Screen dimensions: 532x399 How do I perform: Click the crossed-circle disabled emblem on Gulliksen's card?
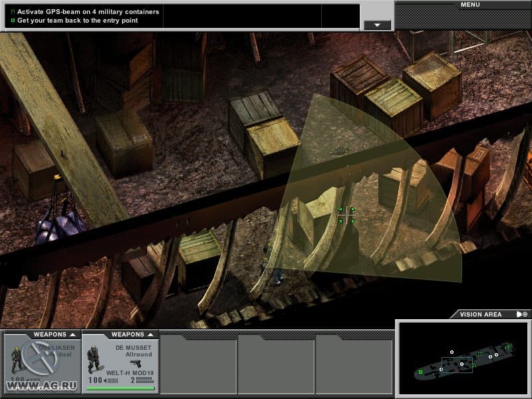(40, 356)
